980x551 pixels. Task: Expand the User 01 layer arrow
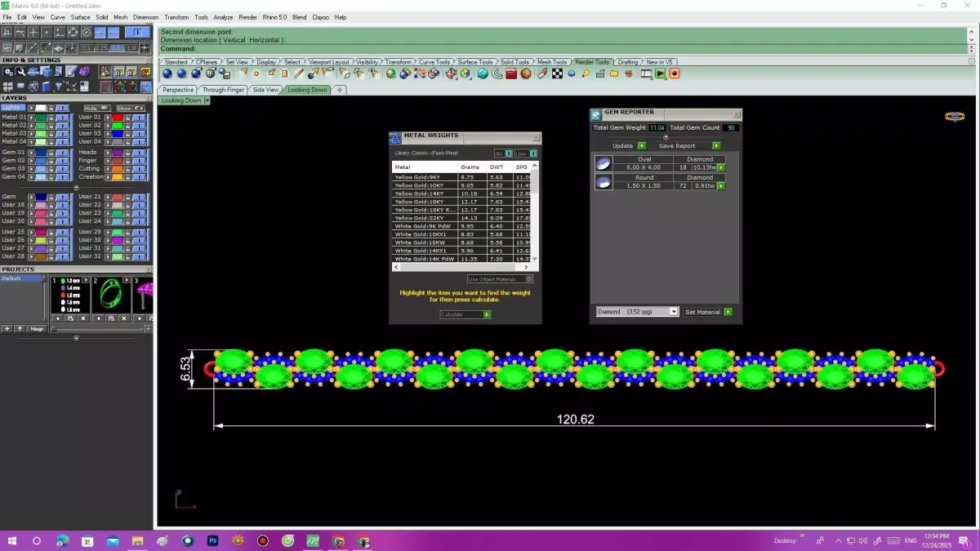click(x=108, y=118)
